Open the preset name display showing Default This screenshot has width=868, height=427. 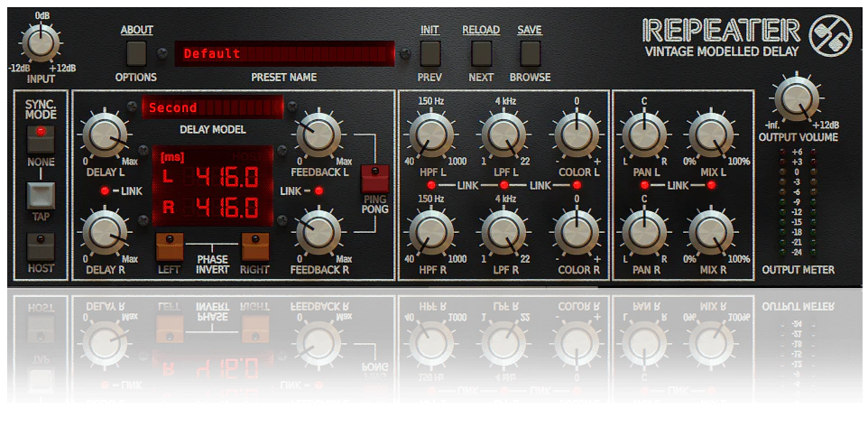pos(284,53)
